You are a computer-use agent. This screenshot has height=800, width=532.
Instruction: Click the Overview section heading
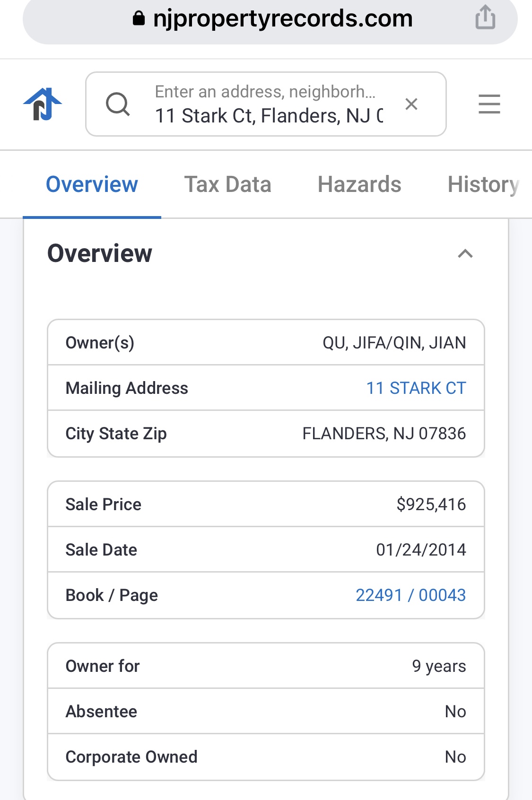pos(100,253)
